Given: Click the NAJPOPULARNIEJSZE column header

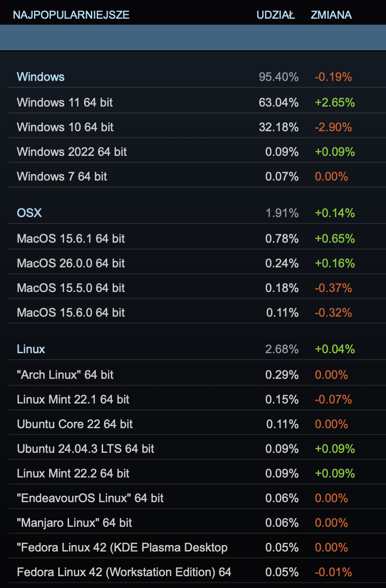Looking at the screenshot, I should click(x=71, y=15).
